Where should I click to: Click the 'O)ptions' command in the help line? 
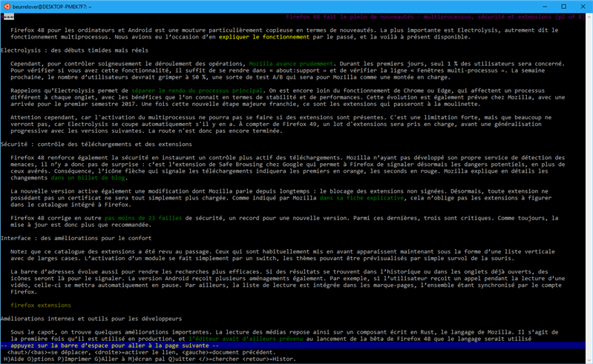tap(41, 359)
